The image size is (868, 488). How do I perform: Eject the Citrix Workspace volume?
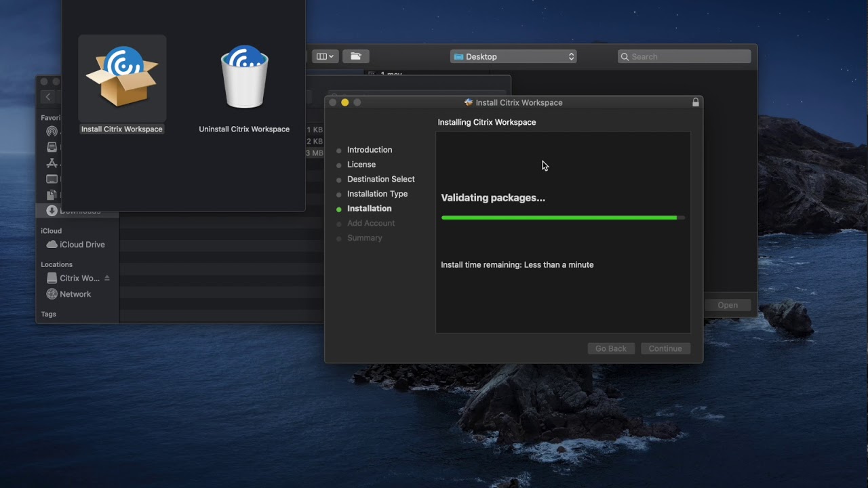106,279
